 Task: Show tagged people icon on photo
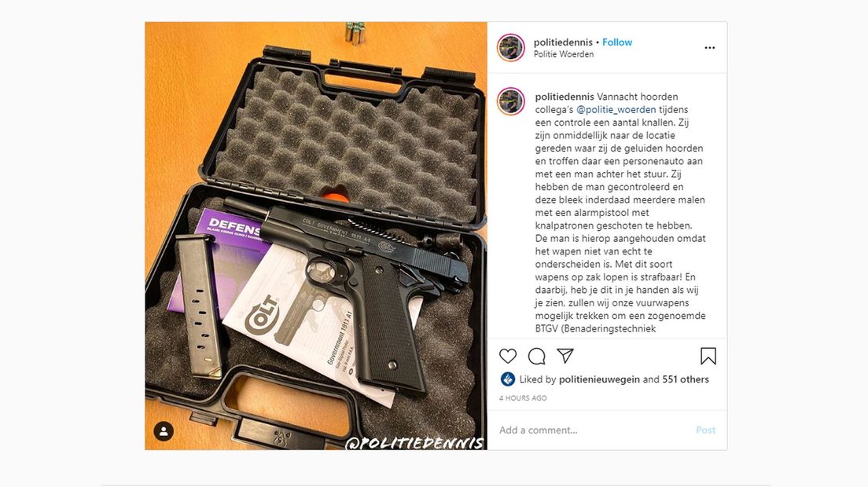click(x=164, y=431)
